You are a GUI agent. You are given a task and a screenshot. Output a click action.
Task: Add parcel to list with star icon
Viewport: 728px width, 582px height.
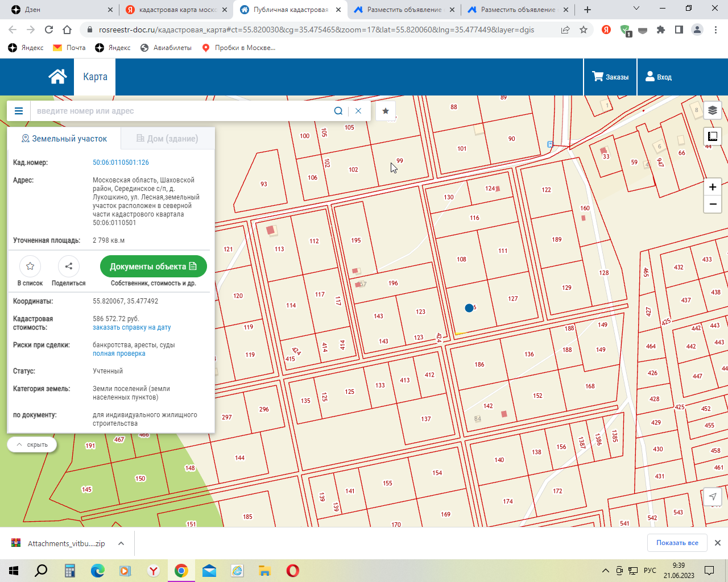pyautogui.click(x=30, y=266)
